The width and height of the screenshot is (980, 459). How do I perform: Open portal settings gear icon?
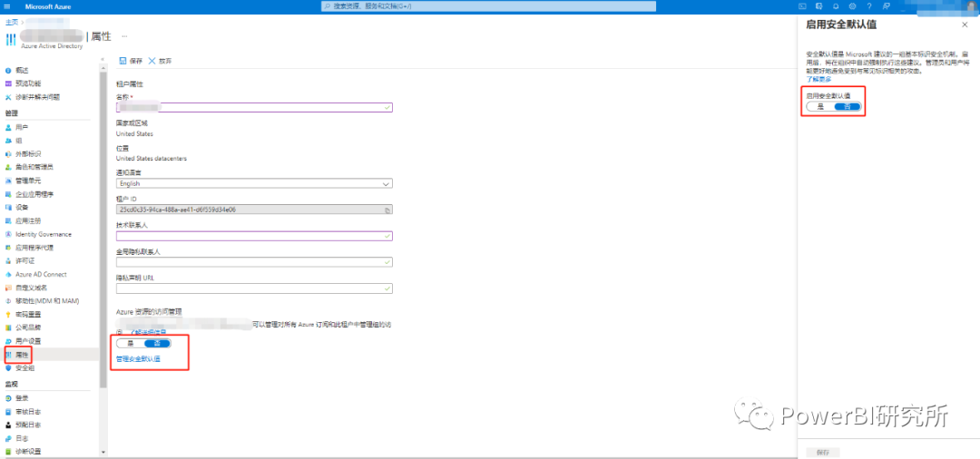click(852, 6)
